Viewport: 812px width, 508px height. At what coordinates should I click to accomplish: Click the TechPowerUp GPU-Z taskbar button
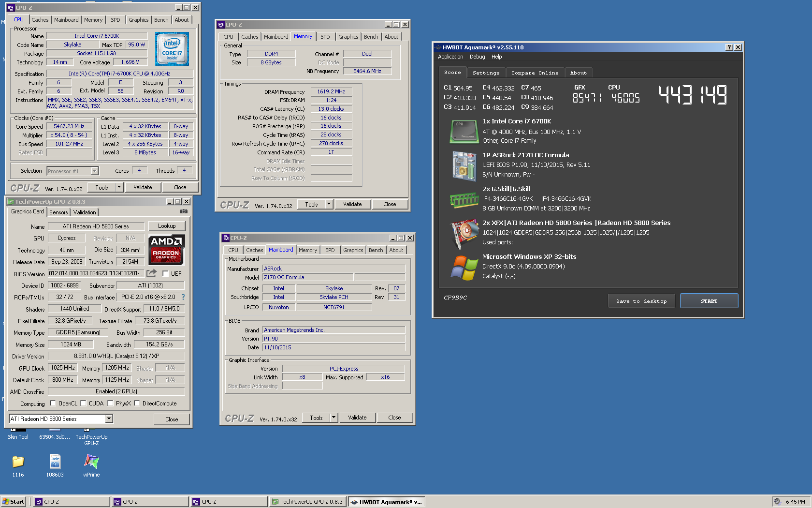[307, 502]
